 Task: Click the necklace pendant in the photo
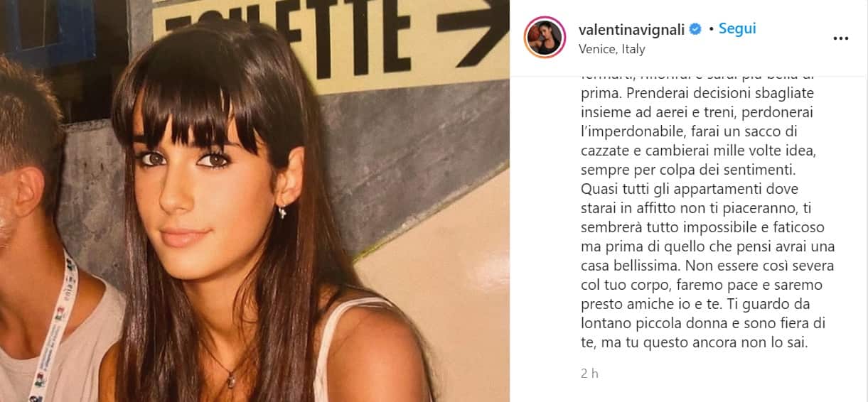click(x=231, y=379)
